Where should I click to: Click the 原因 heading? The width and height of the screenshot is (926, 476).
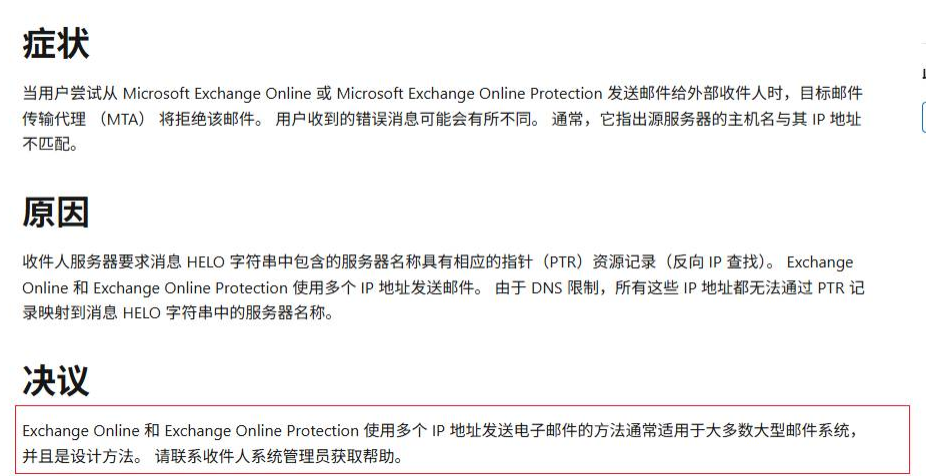[x=56, y=213]
